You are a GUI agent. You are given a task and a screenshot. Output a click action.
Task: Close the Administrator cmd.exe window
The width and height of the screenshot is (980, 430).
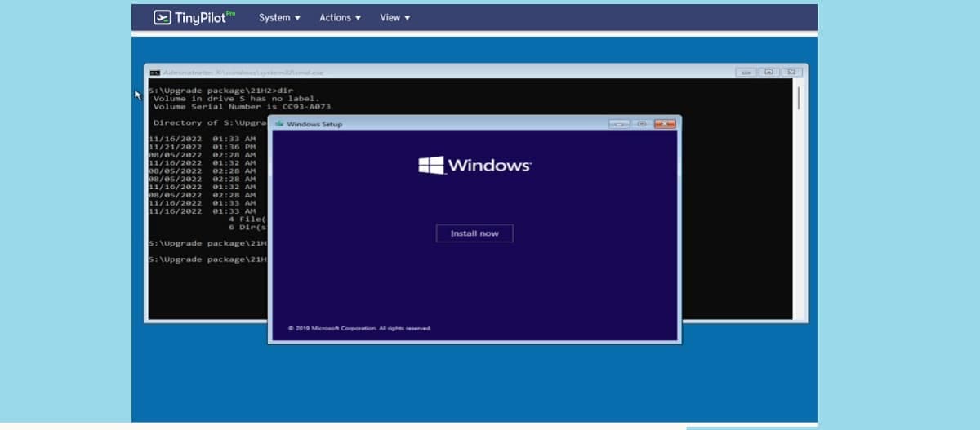coord(791,72)
